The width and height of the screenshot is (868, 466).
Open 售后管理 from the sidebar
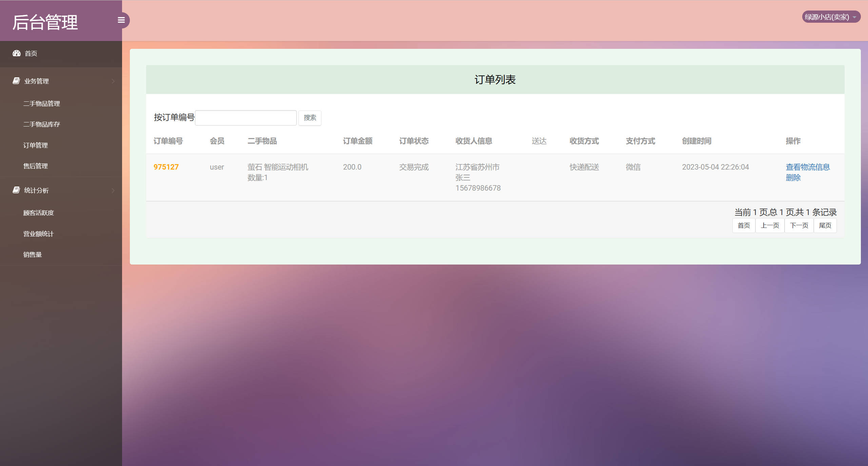click(35, 166)
